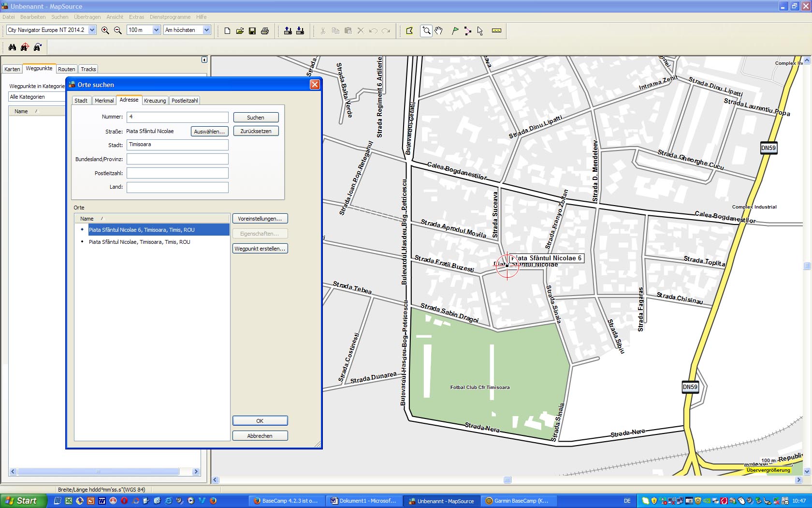Select the distance measure ruler tool
The image size is (812, 508).
point(496,30)
